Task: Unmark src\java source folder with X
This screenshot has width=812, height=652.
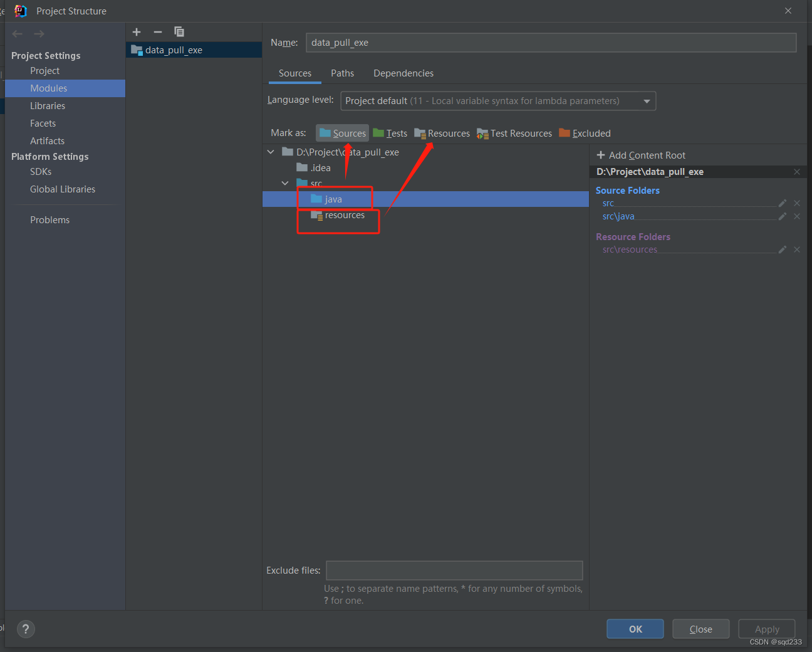Action: click(797, 216)
